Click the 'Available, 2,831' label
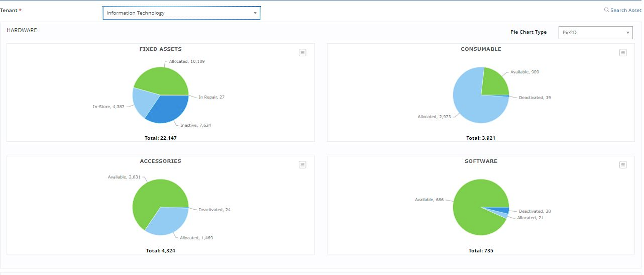 tap(124, 177)
